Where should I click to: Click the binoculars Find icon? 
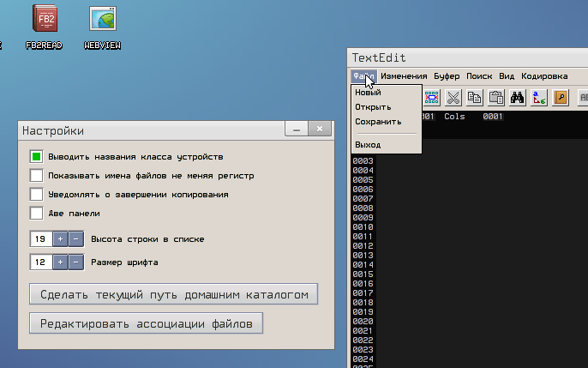click(517, 98)
